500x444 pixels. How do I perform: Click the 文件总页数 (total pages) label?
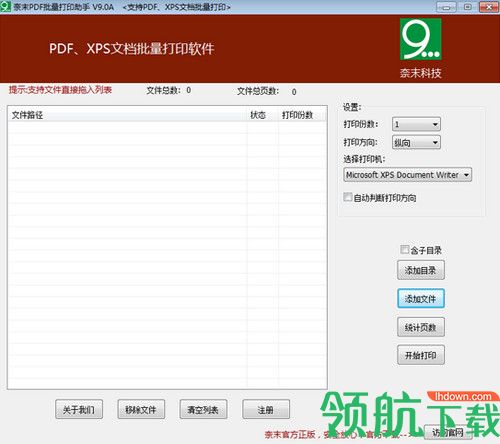coord(258,91)
